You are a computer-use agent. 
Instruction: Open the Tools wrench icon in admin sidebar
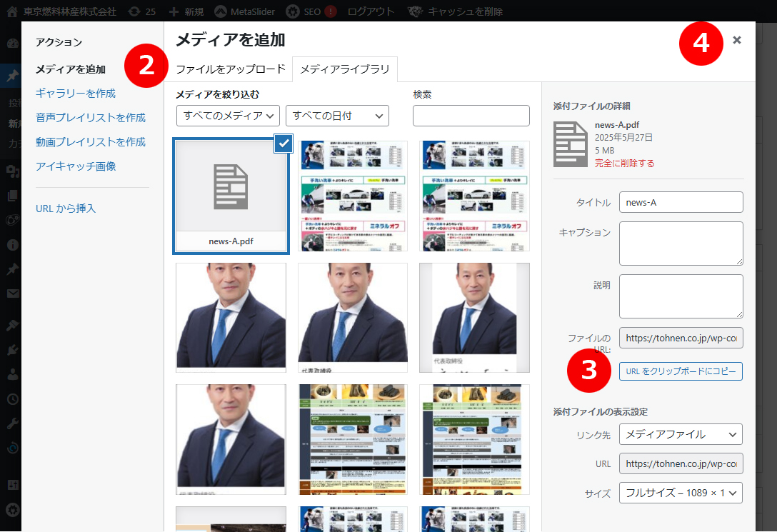click(12, 423)
